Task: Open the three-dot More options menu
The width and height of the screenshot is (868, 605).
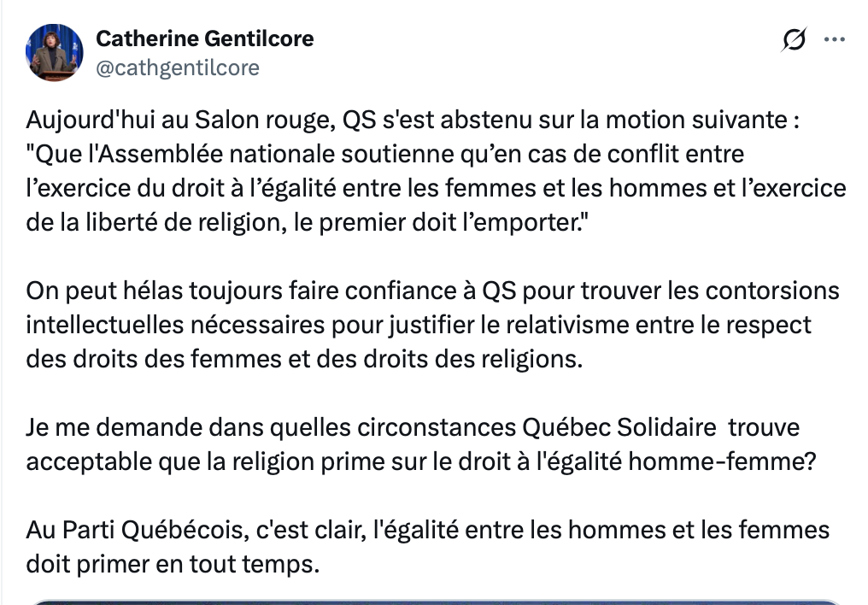Action: 834,39
